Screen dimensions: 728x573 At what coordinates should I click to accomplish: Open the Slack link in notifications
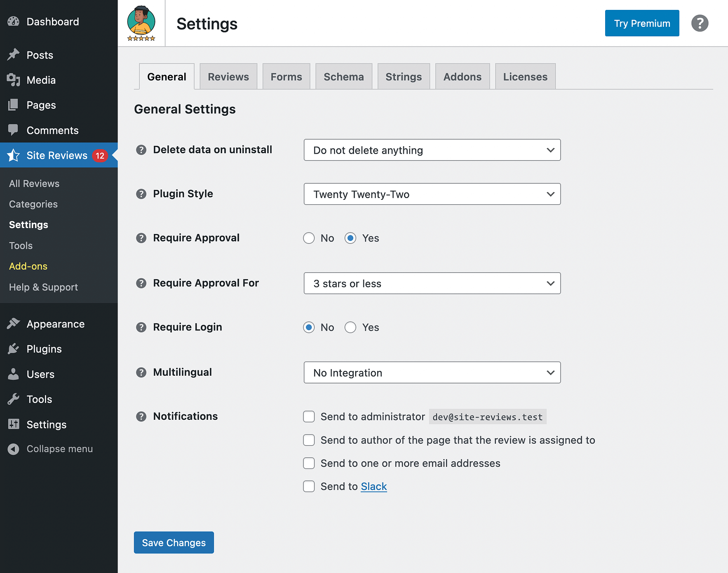(373, 486)
